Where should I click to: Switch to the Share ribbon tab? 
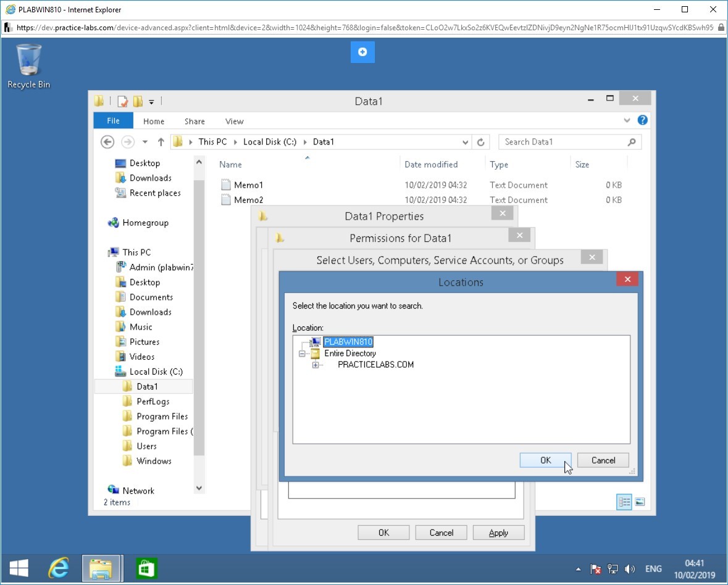pyautogui.click(x=195, y=121)
